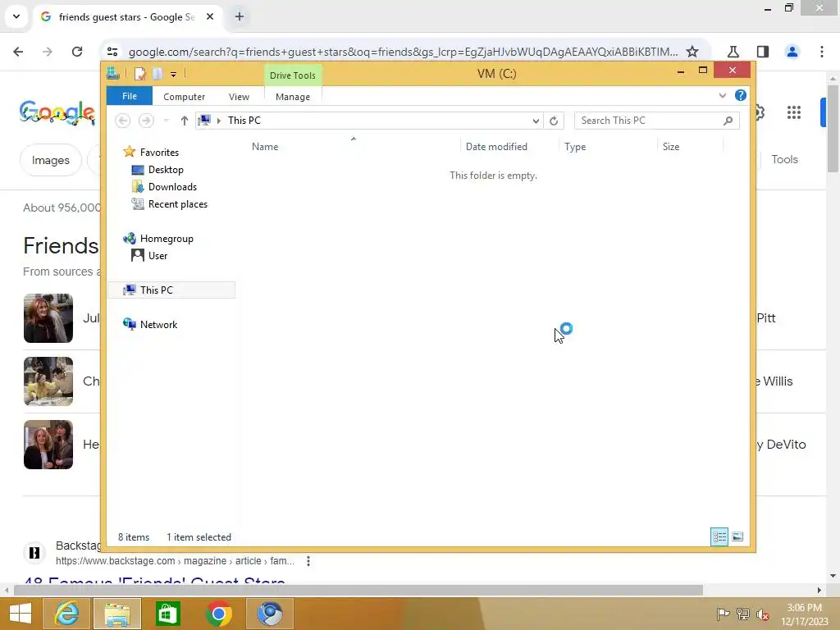Viewport: 840px width, 630px height.
Task: Bookmark this page with star icon
Action: click(692, 52)
